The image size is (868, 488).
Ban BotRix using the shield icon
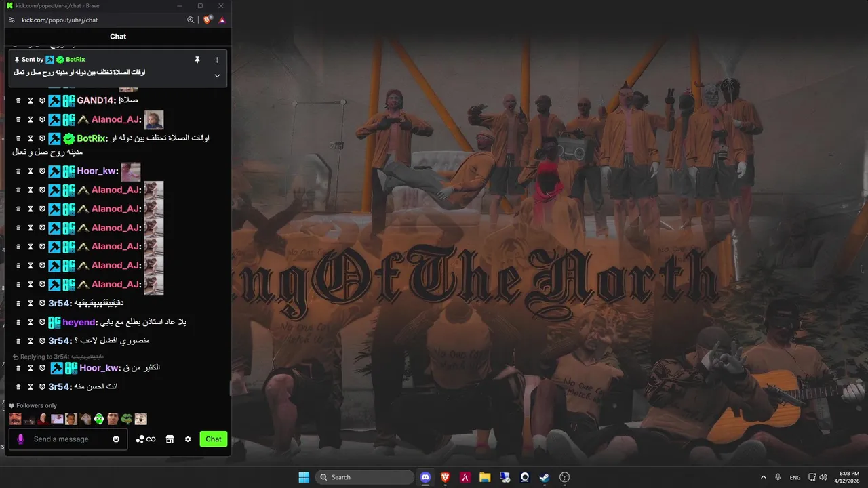click(42, 138)
